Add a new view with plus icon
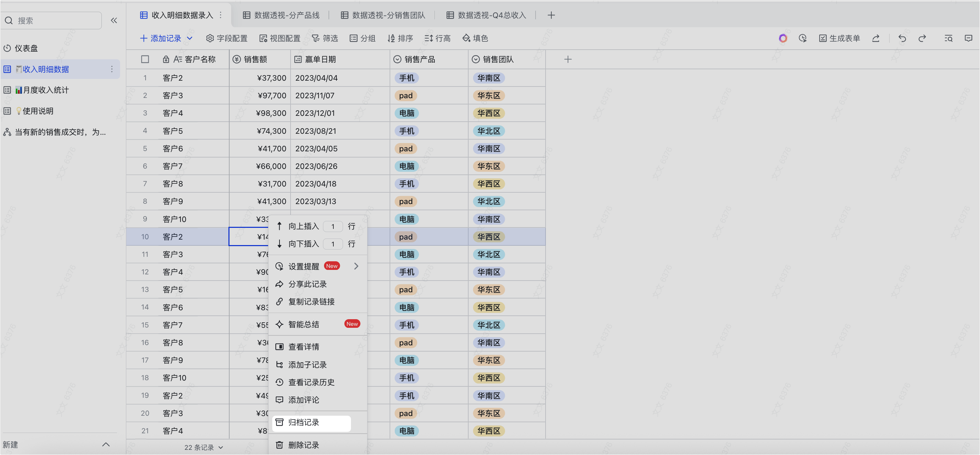Screen dimensions: 980x455 click(x=551, y=15)
